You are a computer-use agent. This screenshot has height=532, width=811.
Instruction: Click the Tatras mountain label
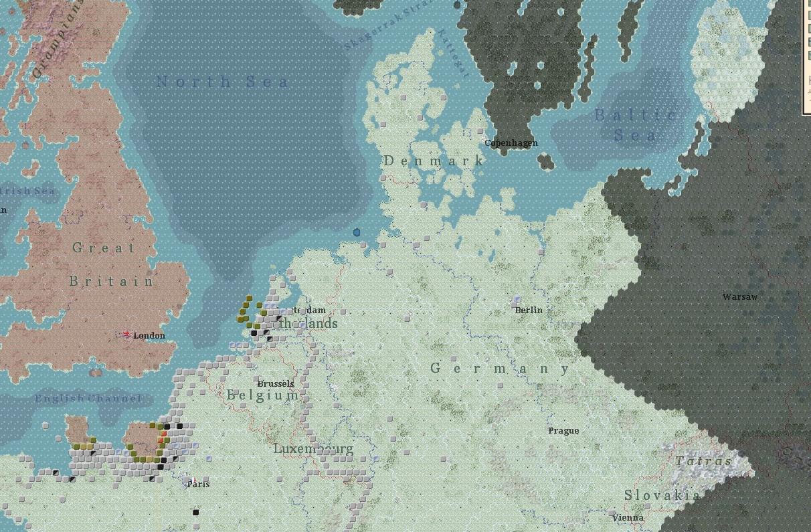point(703,460)
